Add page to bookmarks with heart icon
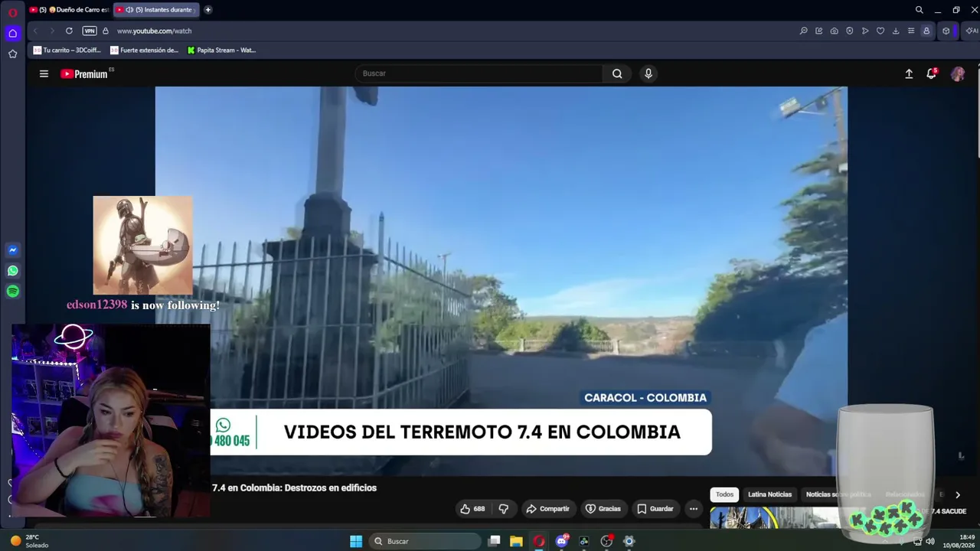 pos(880,31)
